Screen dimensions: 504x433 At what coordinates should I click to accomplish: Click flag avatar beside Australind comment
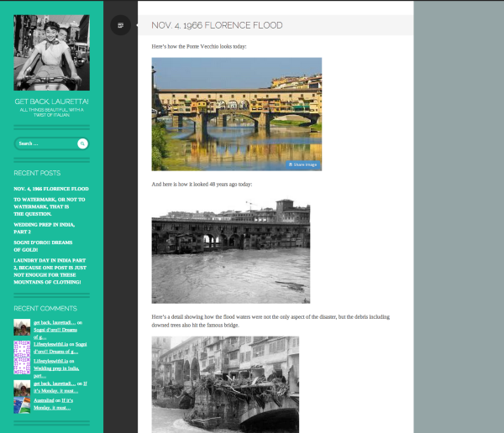point(22,405)
